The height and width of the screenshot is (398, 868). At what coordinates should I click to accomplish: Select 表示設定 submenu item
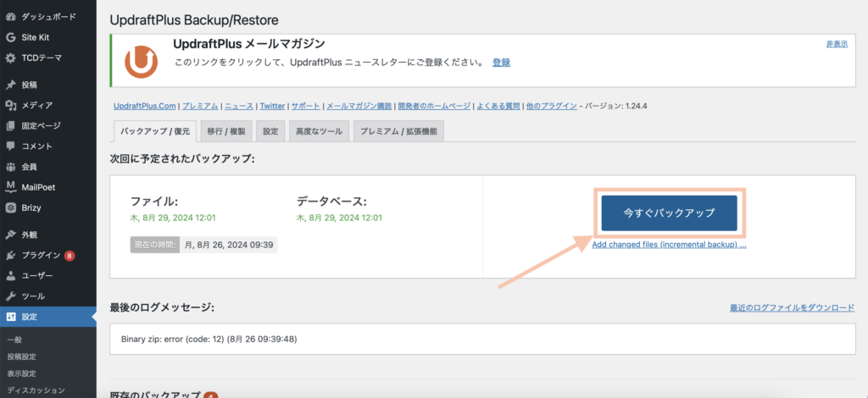21,373
